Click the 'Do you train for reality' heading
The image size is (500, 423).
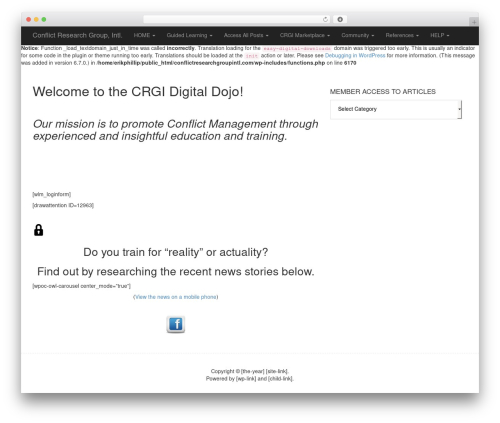[176, 252]
